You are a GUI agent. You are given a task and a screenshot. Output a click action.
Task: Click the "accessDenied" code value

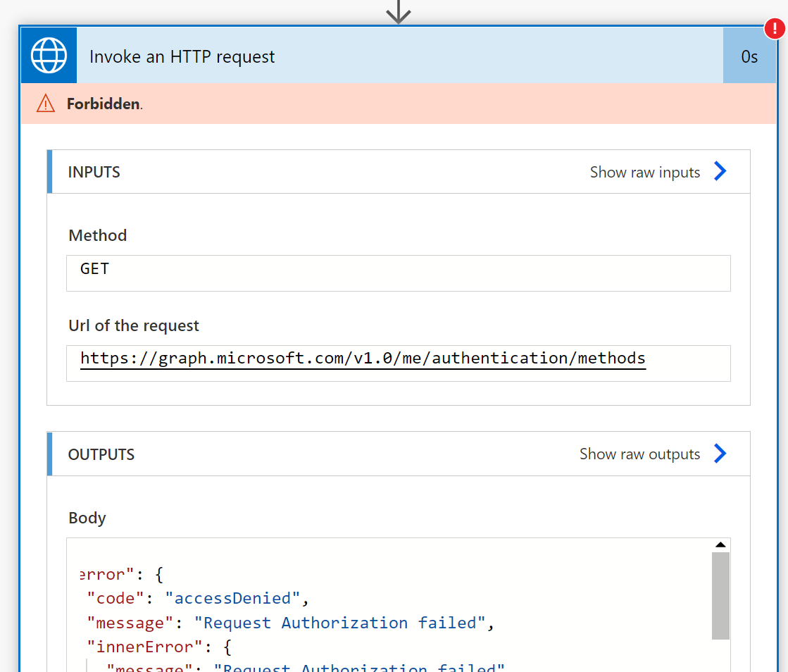point(232,598)
